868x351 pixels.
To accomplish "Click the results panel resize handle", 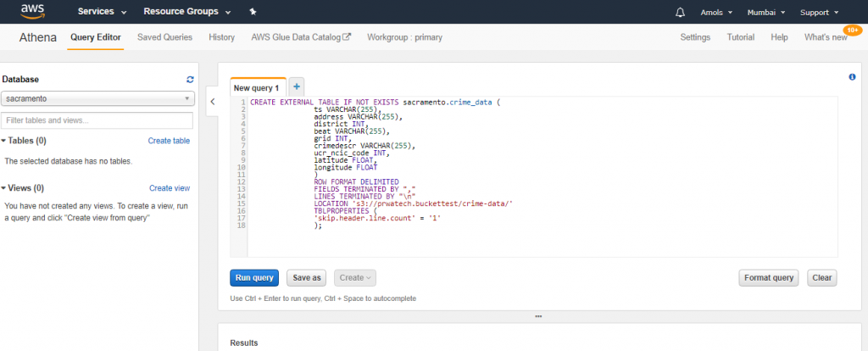I will click(x=538, y=317).
